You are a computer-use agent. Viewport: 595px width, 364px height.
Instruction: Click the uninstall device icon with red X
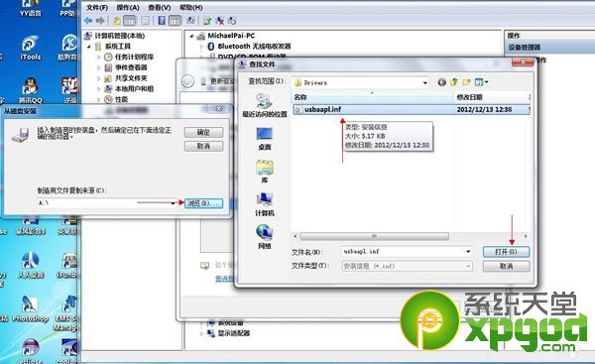[220, 21]
